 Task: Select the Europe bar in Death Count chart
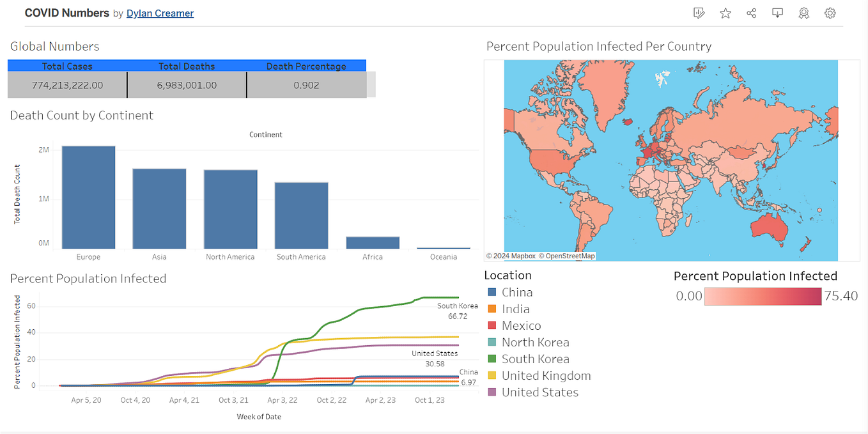(88, 195)
